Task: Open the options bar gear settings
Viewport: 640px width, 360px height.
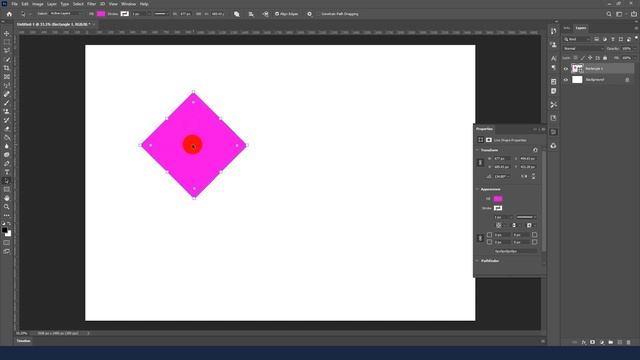Action: 309,14
